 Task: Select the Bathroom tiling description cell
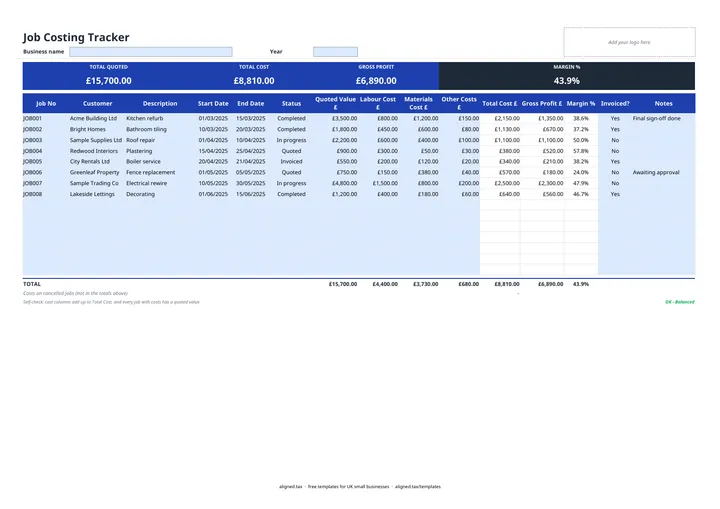click(x=146, y=130)
